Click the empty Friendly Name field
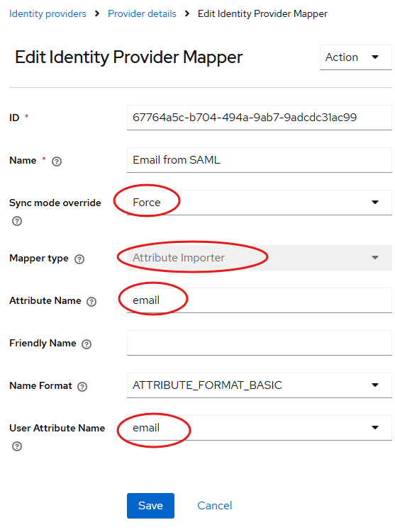Viewport: 395px width, 532px height. point(260,343)
